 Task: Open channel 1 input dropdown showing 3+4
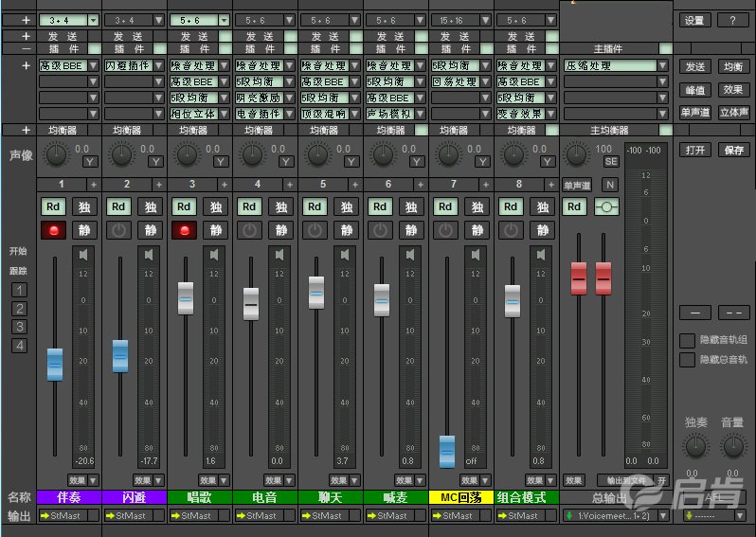click(94, 20)
